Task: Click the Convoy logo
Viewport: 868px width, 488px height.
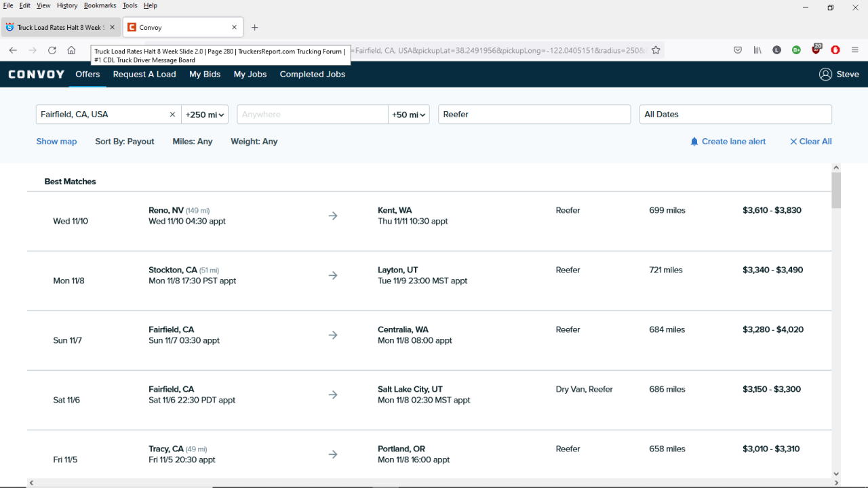Action: tap(37, 75)
